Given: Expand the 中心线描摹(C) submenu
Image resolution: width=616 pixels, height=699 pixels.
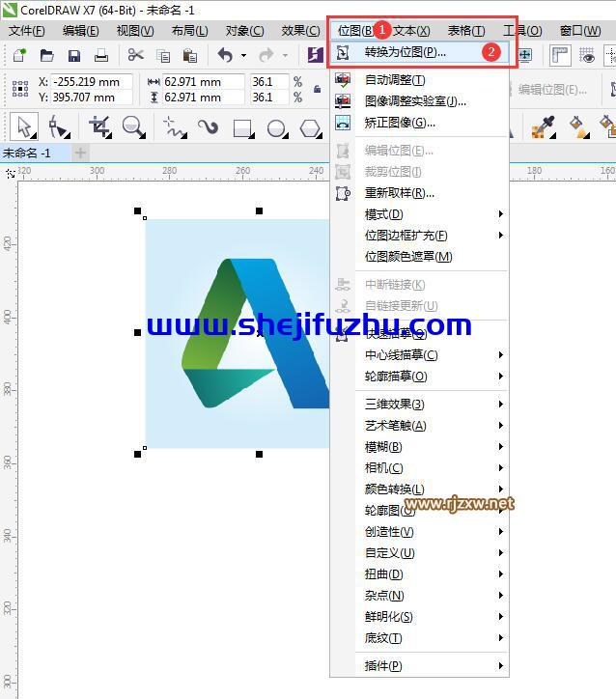Looking at the screenshot, I should (500, 355).
